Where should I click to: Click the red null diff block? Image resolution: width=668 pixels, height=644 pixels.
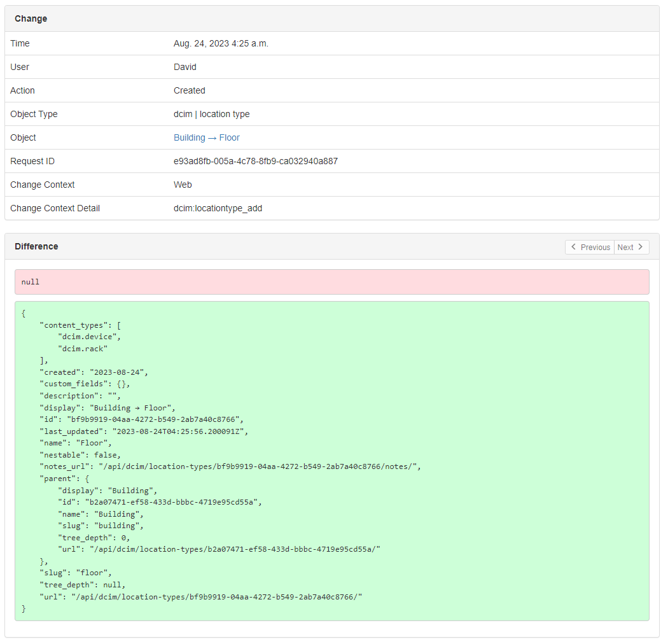[x=331, y=282]
